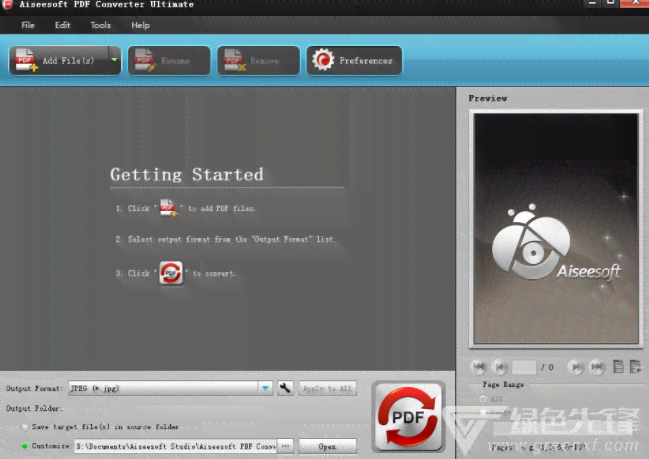
Task: Go to previous page in Preview
Action: click(500, 367)
